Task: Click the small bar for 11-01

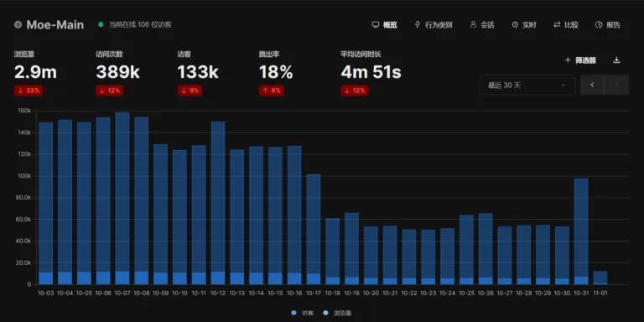Action: pyautogui.click(x=600, y=278)
